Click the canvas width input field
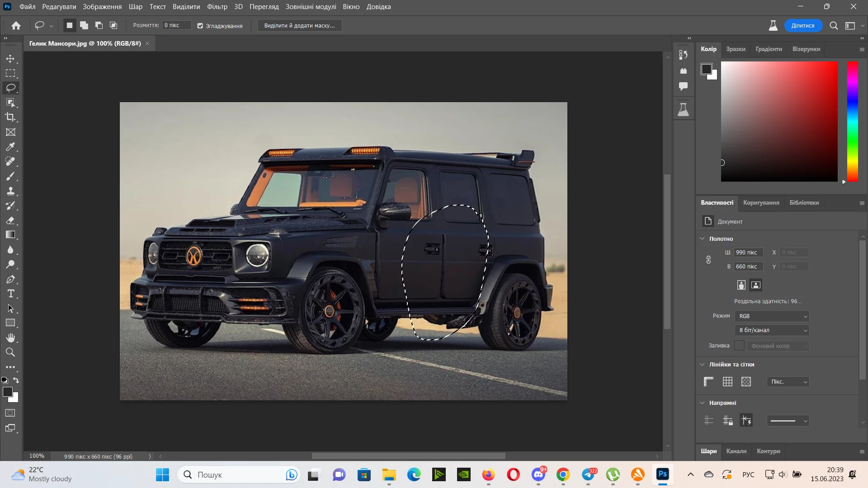The image size is (868, 488). tap(748, 253)
